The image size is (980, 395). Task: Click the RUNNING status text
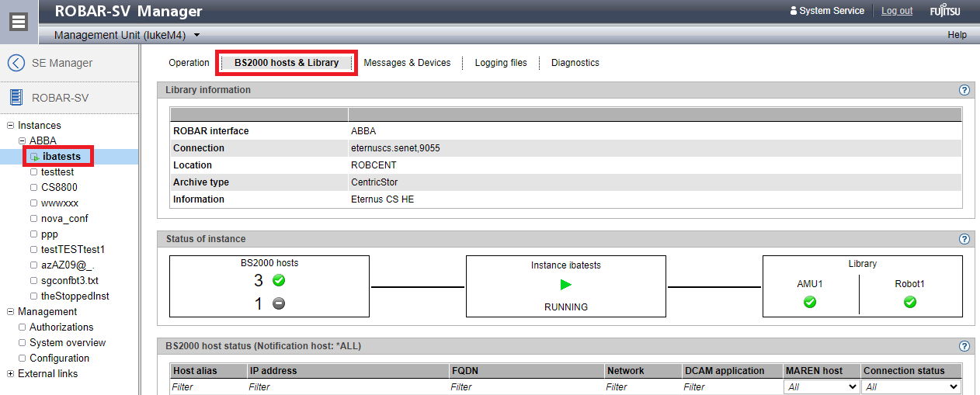[566, 307]
